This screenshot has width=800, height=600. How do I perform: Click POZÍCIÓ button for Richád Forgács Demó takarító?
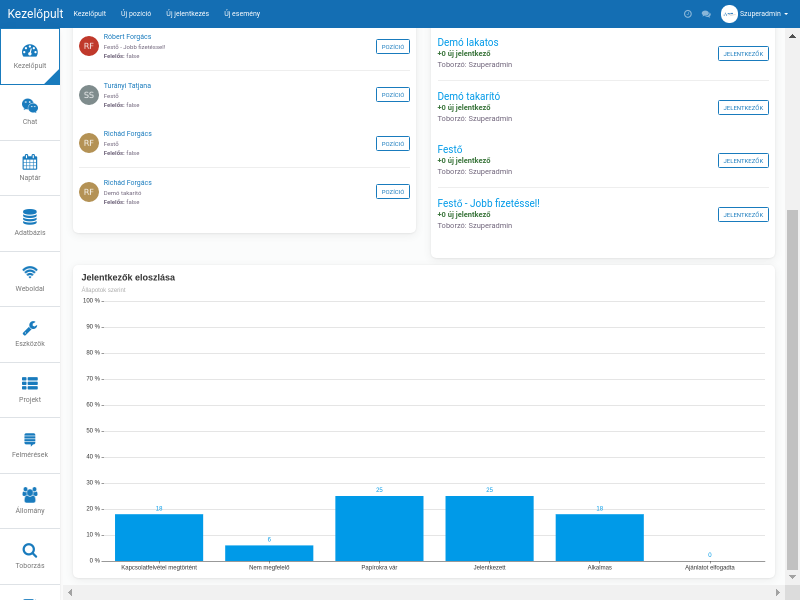tap(393, 191)
